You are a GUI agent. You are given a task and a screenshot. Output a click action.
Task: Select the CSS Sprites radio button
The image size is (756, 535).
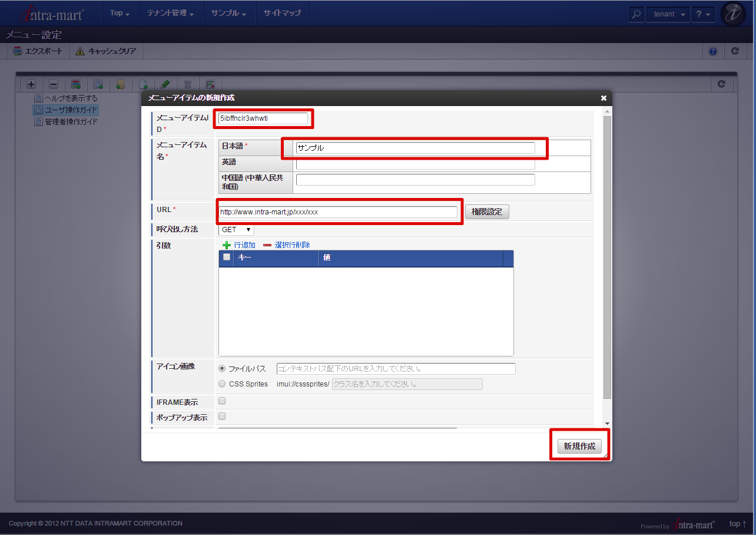pyautogui.click(x=222, y=384)
